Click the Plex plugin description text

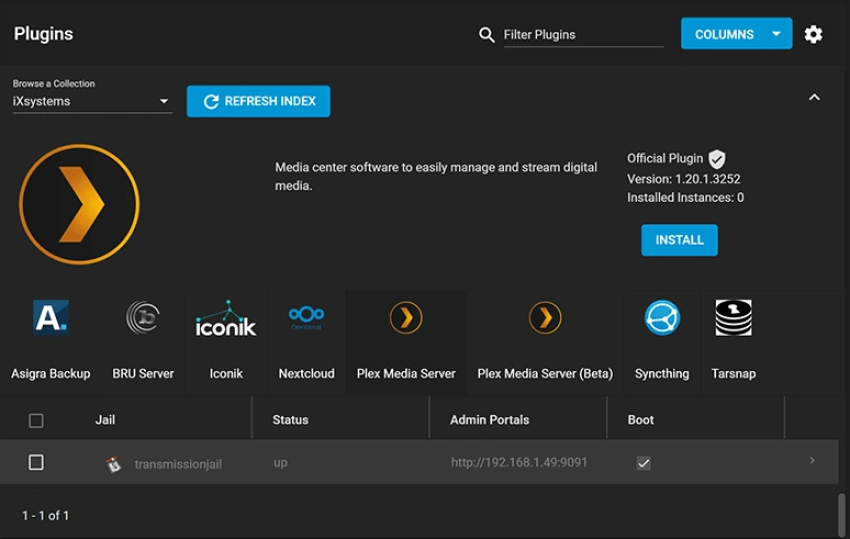coord(436,176)
